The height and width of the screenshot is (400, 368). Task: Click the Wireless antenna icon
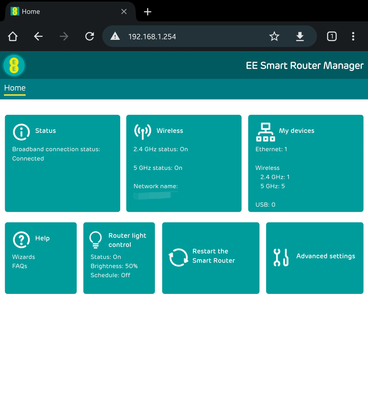coord(142,131)
